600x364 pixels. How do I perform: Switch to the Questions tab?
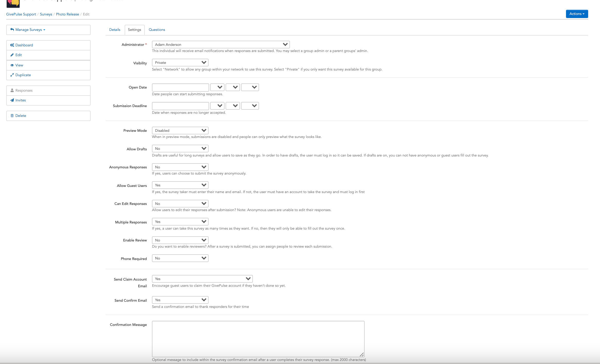157,30
